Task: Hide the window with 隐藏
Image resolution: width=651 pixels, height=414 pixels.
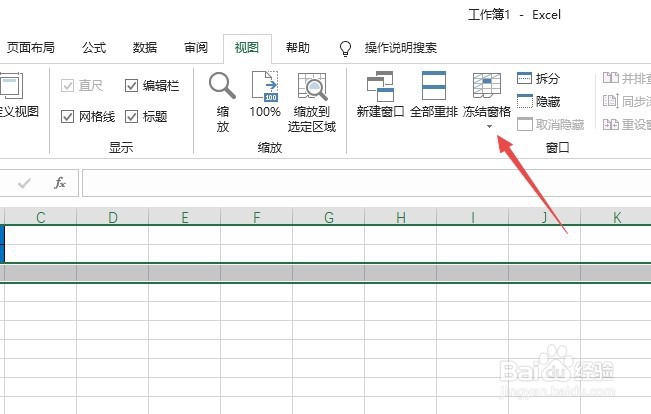Action: tap(538, 101)
